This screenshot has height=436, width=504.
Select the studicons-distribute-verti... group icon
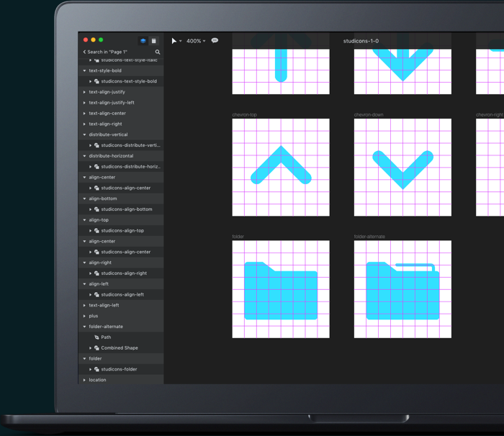(96, 145)
